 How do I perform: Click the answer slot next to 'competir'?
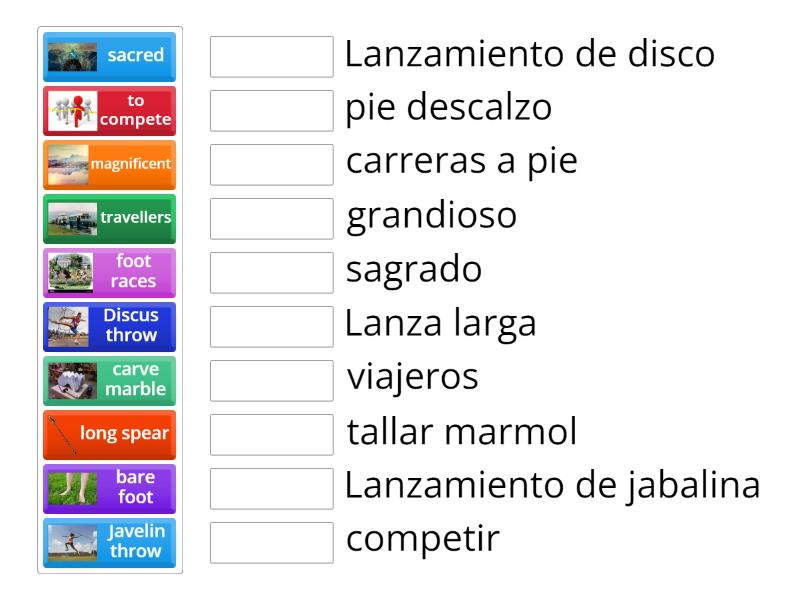(x=271, y=541)
